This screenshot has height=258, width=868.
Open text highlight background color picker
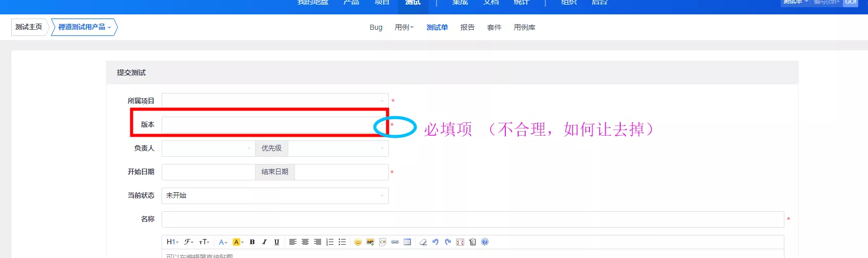point(238,242)
